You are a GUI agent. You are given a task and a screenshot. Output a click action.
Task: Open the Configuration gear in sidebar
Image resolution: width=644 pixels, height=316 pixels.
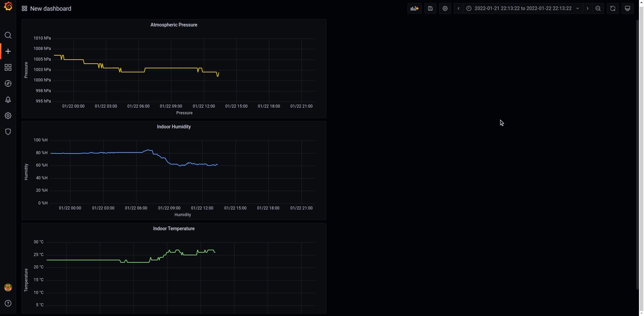coord(8,116)
